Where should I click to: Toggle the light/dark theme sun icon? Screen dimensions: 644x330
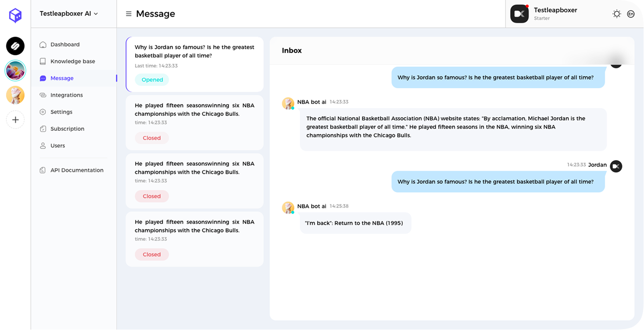[x=616, y=14]
